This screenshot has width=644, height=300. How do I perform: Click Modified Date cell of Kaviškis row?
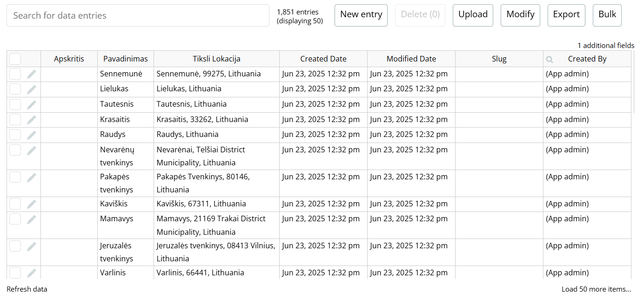[411, 204]
